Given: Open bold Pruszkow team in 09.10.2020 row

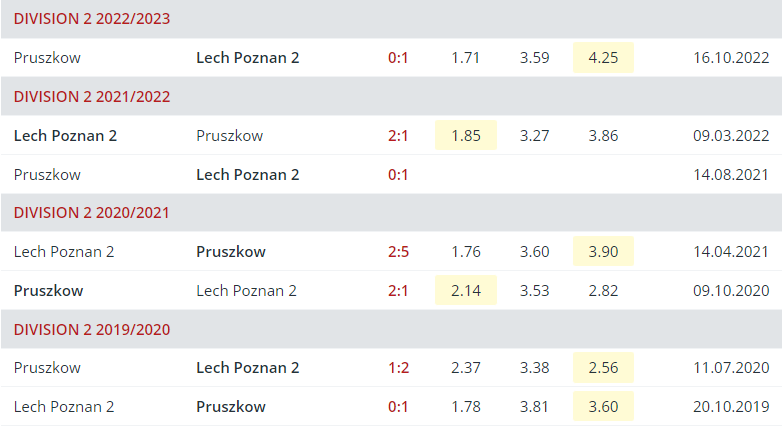Looking at the screenshot, I should coord(48,291).
